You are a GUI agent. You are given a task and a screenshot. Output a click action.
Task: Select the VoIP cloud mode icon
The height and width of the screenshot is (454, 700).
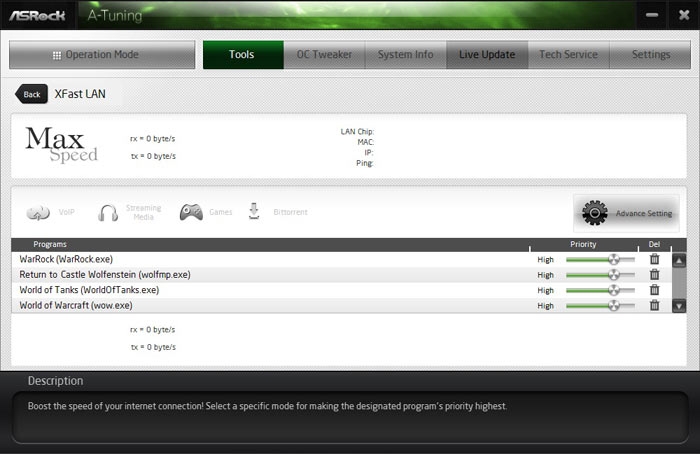click(x=38, y=213)
